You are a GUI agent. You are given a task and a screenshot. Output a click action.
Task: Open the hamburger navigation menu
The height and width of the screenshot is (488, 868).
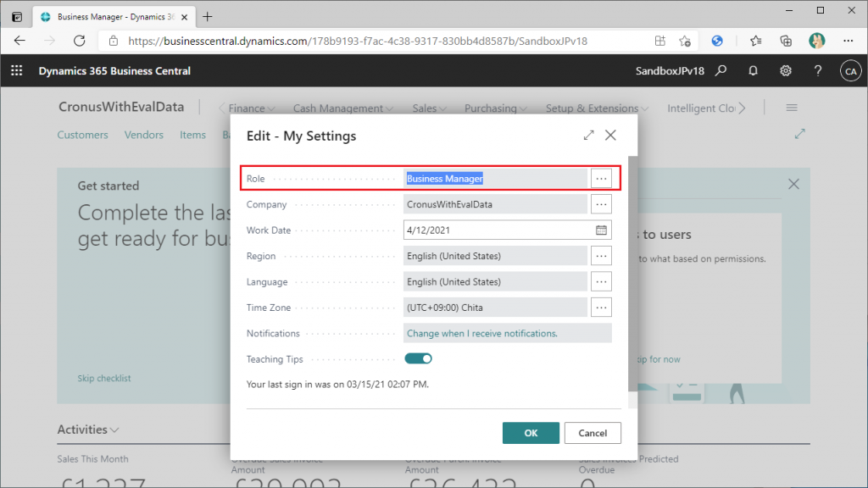[x=792, y=108]
